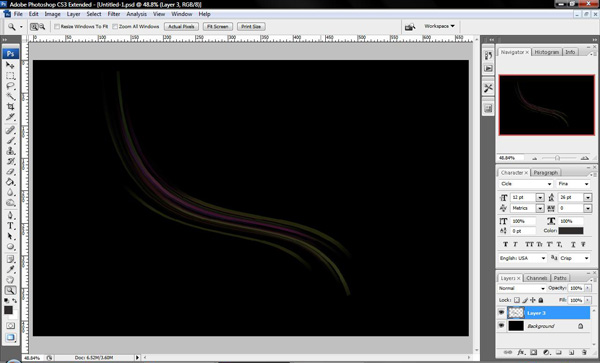Select the Paint Bucket tool

pos(10,182)
